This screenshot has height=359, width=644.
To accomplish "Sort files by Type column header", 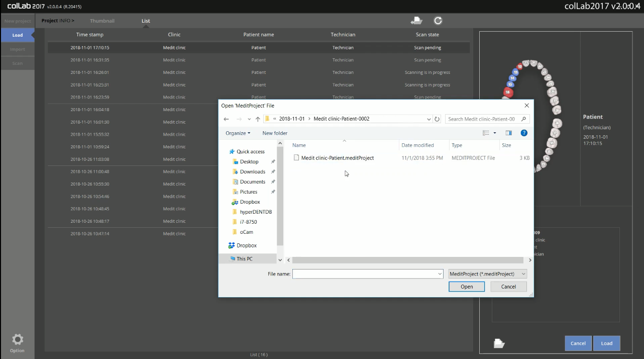I will point(457,145).
